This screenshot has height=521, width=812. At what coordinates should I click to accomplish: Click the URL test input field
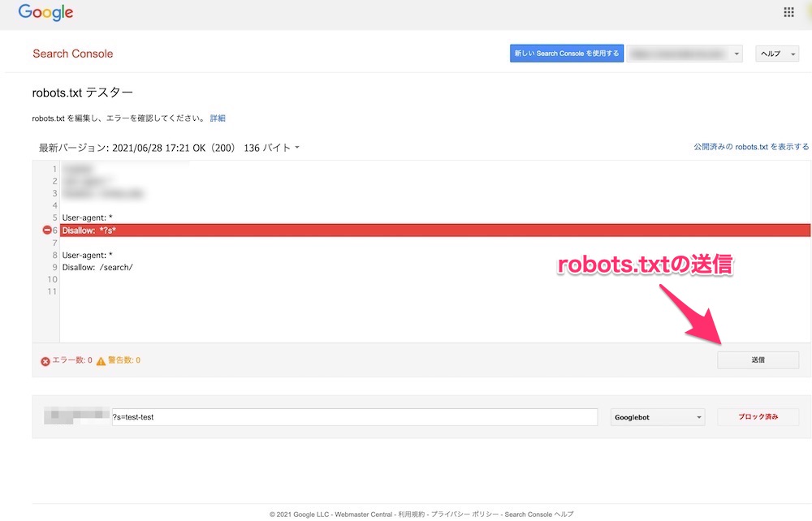click(x=355, y=417)
